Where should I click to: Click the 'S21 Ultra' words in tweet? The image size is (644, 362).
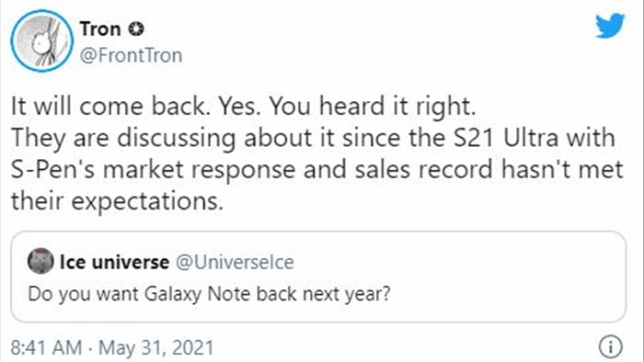pyautogui.click(x=505, y=138)
